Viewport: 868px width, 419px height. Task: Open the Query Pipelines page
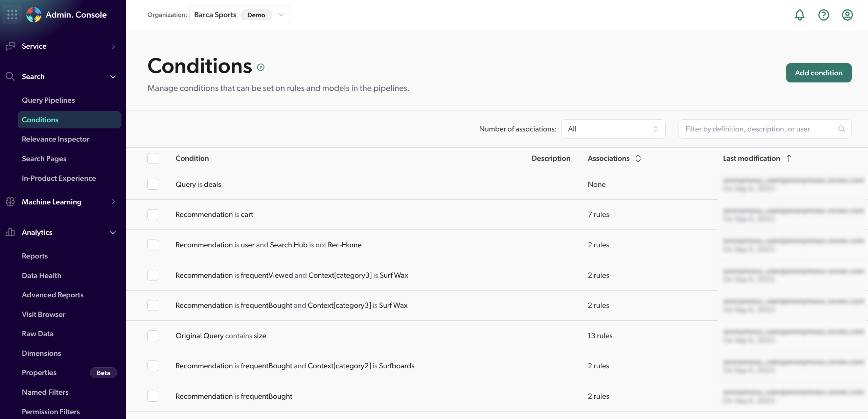click(48, 100)
